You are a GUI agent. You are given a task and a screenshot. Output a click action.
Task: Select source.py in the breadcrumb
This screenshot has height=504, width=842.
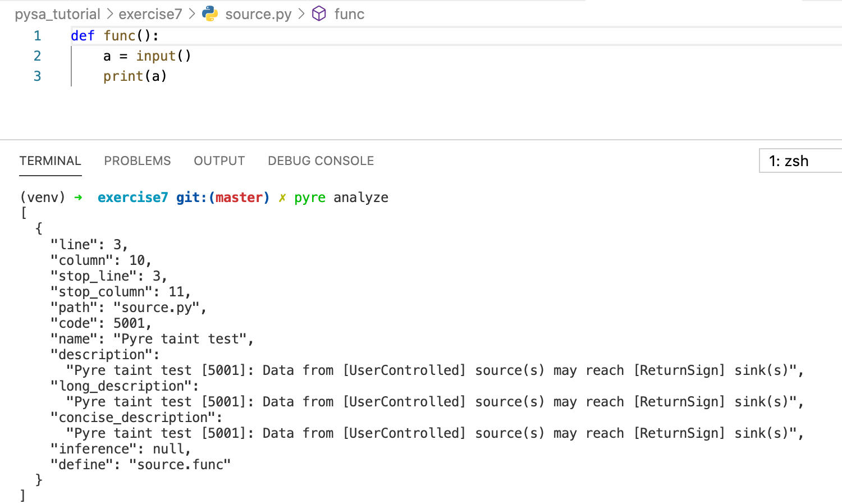pyautogui.click(x=258, y=14)
